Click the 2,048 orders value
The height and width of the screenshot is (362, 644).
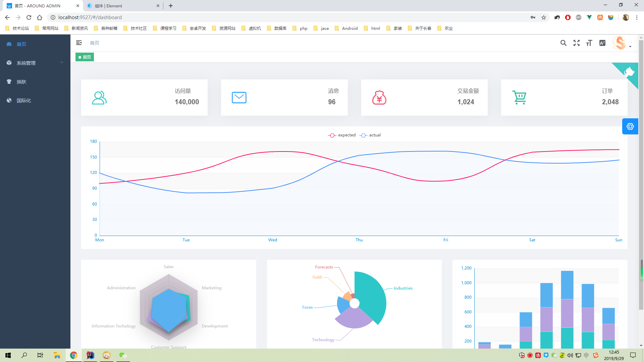pos(610,102)
